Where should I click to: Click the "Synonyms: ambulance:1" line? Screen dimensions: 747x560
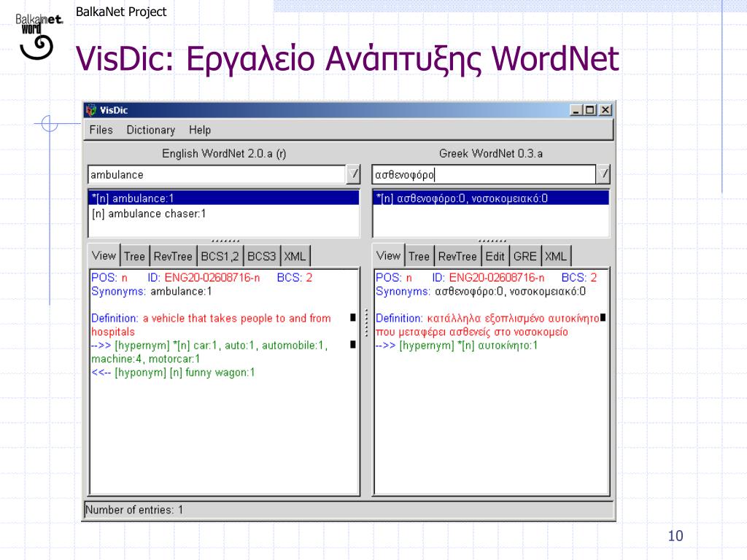152,291
